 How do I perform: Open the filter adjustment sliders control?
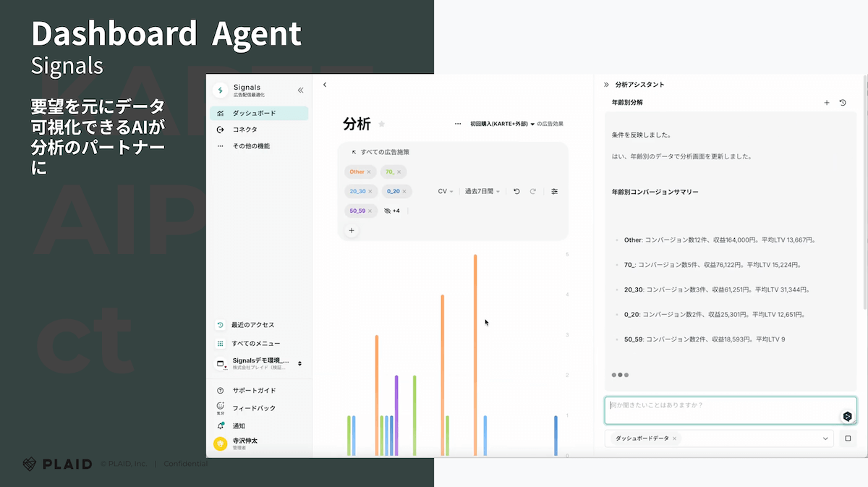tap(554, 191)
